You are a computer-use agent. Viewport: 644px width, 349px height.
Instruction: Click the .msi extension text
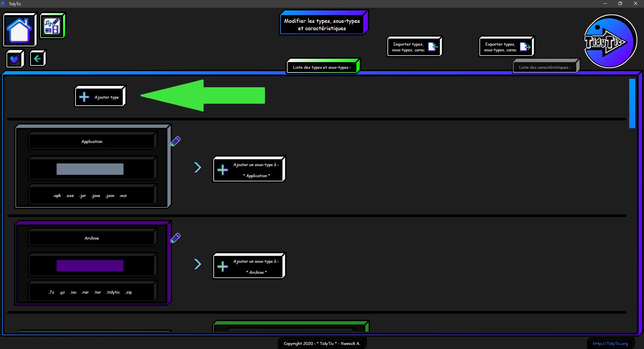click(123, 196)
